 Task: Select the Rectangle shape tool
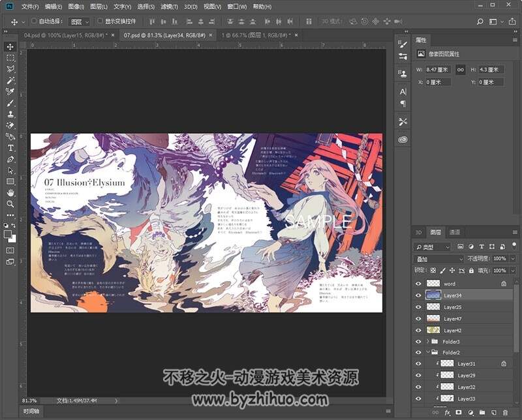[10, 181]
